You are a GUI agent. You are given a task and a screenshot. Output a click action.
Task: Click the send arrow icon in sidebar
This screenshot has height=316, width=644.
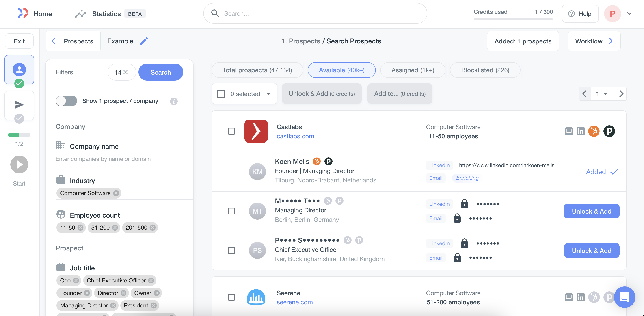click(x=19, y=105)
